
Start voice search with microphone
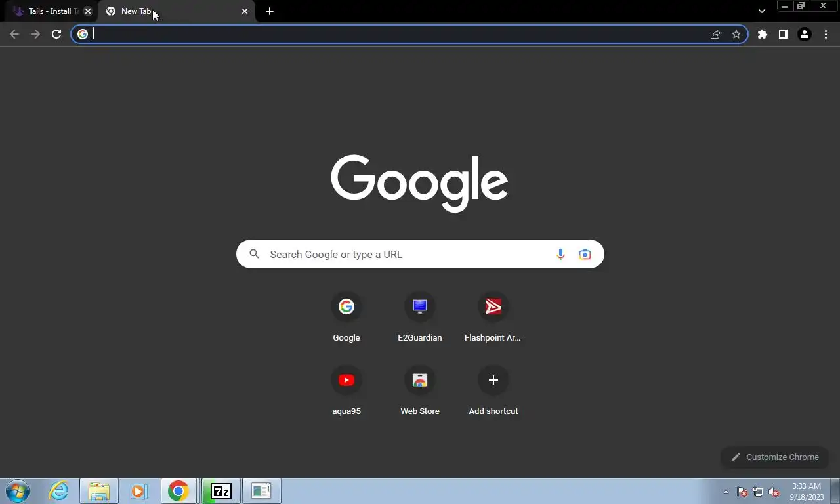pos(560,254)
